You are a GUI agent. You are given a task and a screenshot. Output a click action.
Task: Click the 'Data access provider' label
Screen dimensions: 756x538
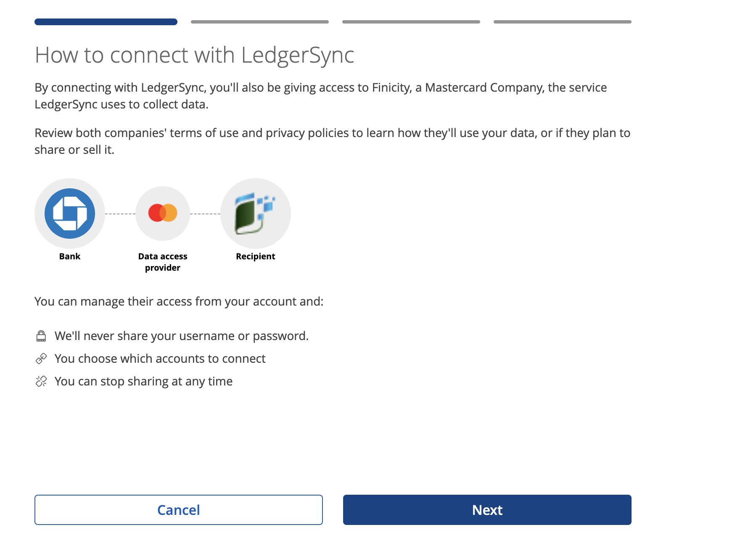tap(163, 262)
